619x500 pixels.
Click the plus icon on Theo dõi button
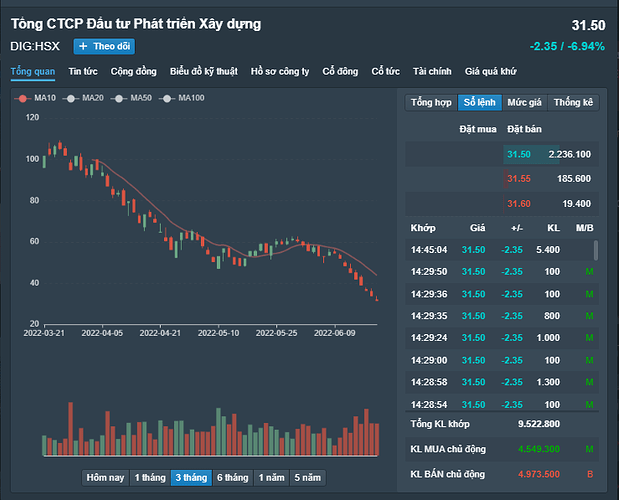pos(83,46)
